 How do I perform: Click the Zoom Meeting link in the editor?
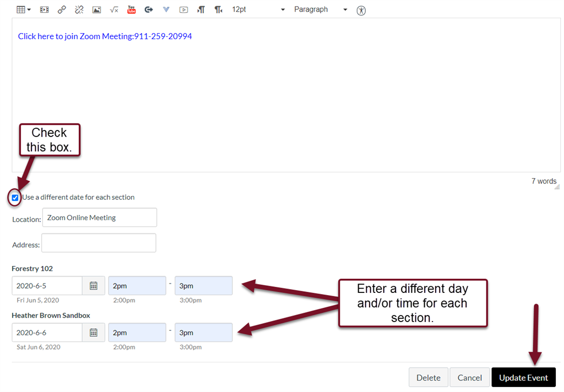tap(105, 36)
